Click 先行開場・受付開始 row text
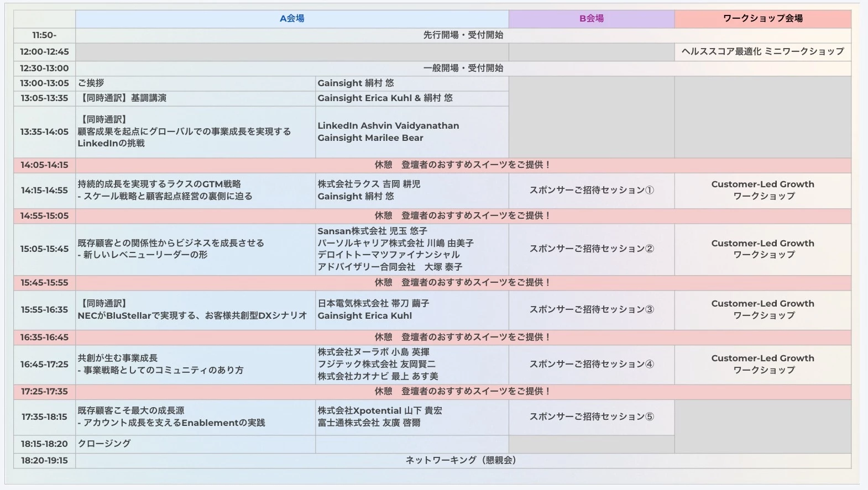The height and width of the screenshot is (490, 868). pos(463,35)
